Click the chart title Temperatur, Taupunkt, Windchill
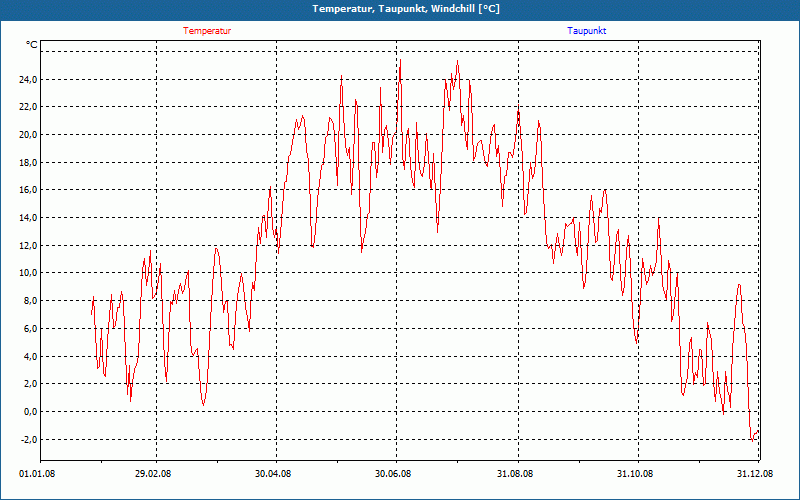The image size is (800, 500). (406, 9)
